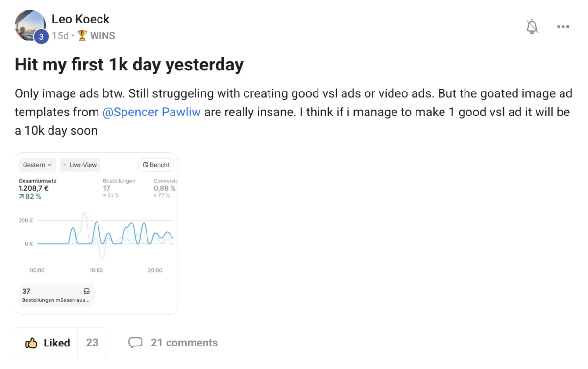Click the revenue chart line in the screenshot

pos(97,225)
